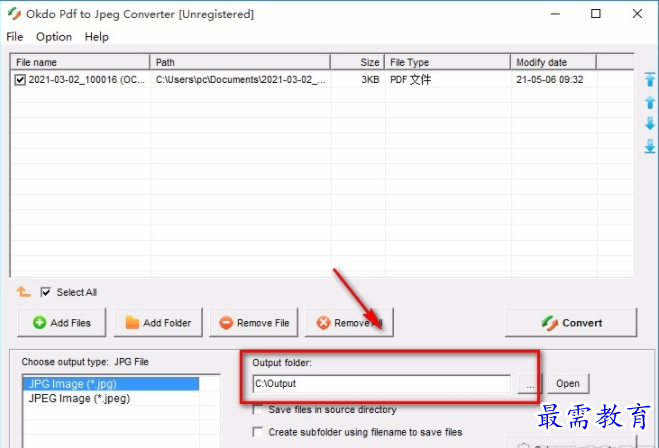Open the Option menu
This screenshot has height=448, width=659.
tap(54, 37)
